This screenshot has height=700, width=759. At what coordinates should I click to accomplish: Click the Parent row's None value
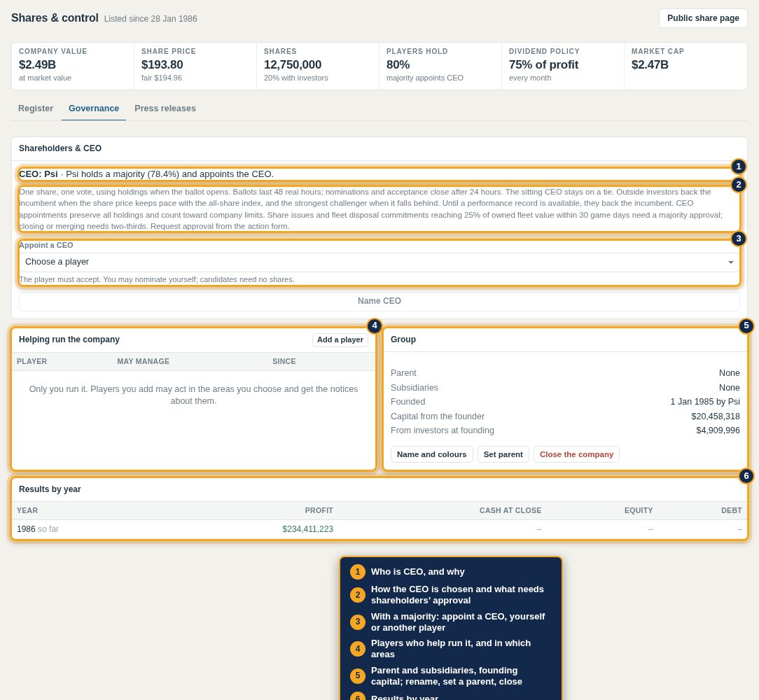(x=729, y=373)
